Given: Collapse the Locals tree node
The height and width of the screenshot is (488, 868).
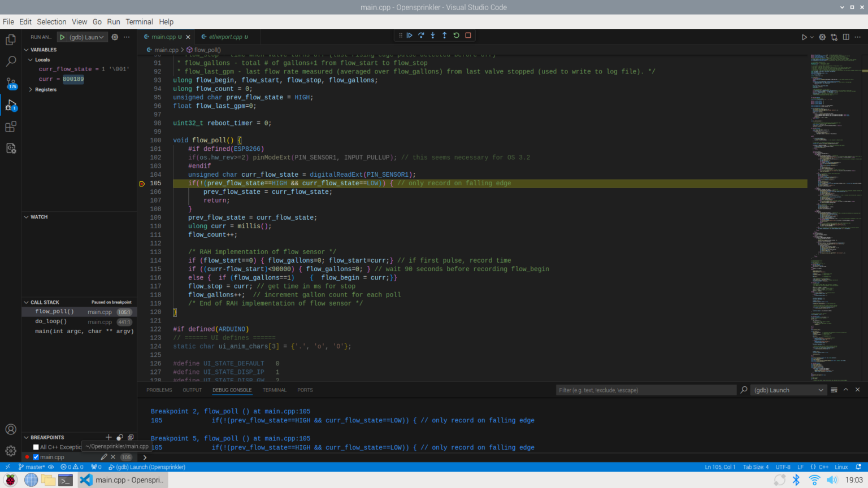Looking at the screenshot, I should pos(38,60).
